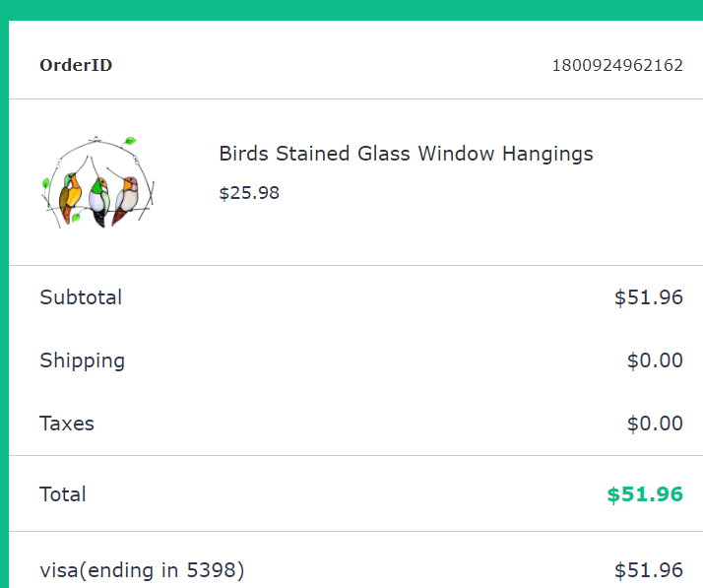Click the $25.98 product price

249,193
